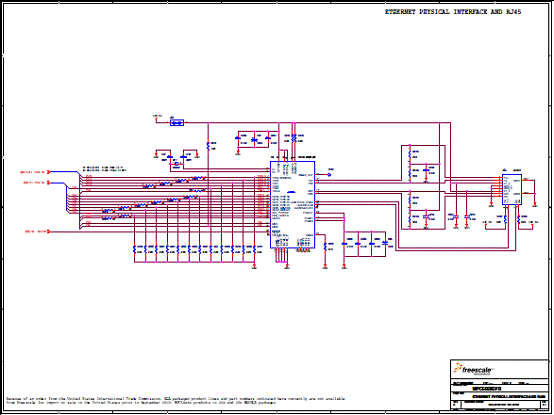
Task: Select the top termination resistor in the upper right box
Action: point(410,154)
